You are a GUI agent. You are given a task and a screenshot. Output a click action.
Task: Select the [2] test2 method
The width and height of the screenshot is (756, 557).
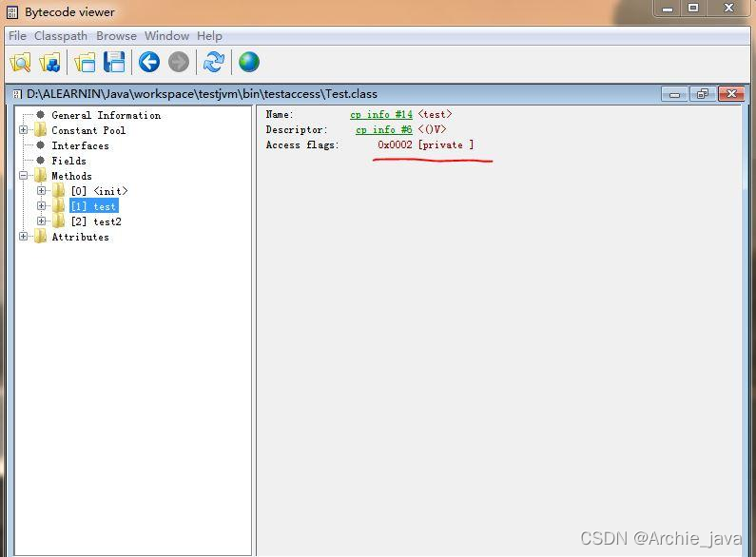pyautogui.click(x=96, y=221)
